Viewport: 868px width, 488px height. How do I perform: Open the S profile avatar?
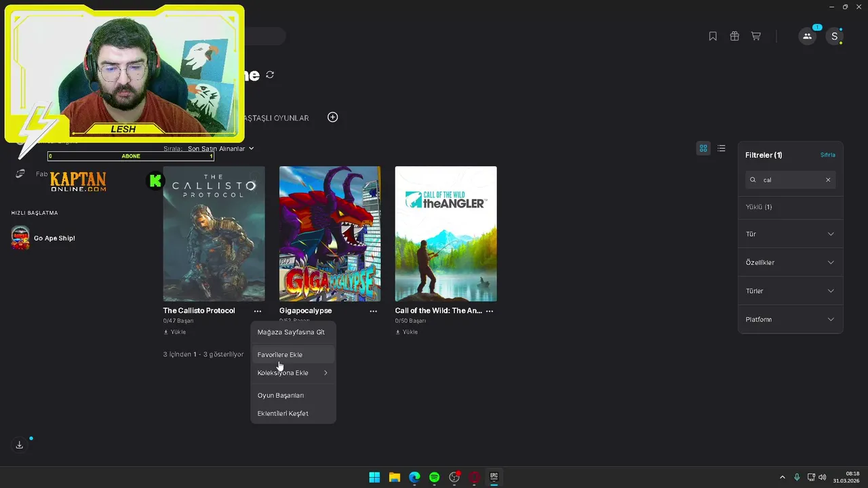coord(834,37)
